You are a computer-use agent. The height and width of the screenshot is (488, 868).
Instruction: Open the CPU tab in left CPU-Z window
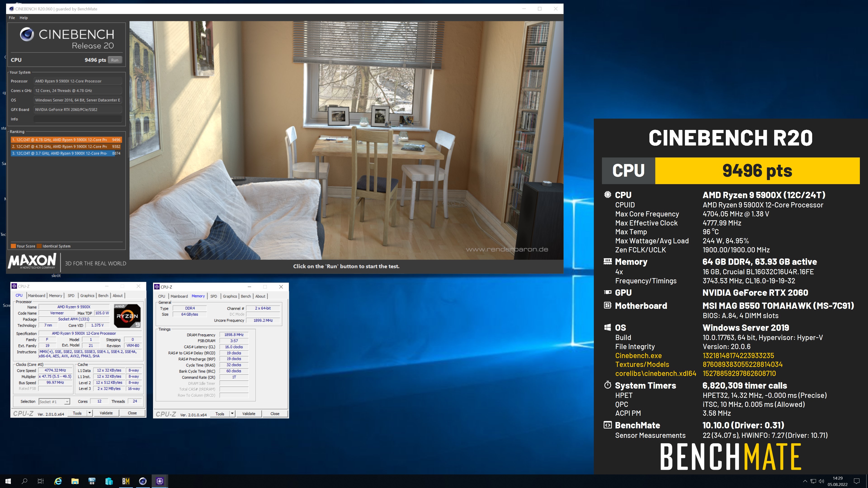click(x=19, y=295)
